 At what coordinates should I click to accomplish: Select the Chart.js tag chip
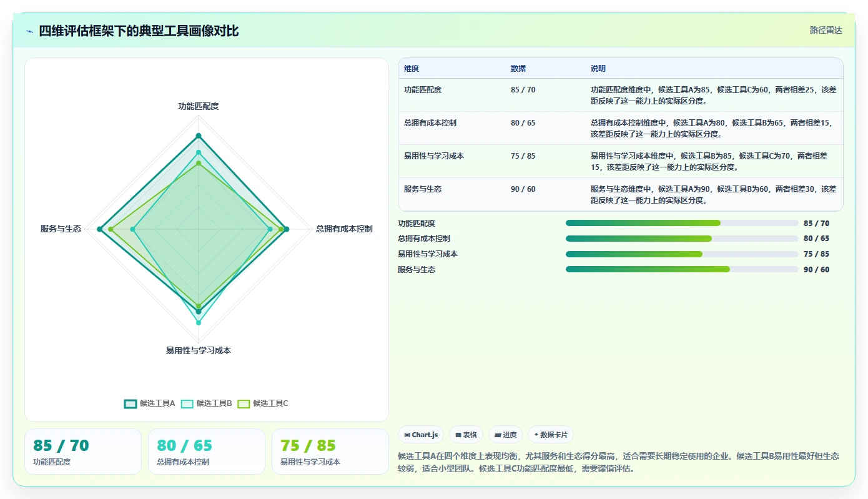click(x=421, y=435)
